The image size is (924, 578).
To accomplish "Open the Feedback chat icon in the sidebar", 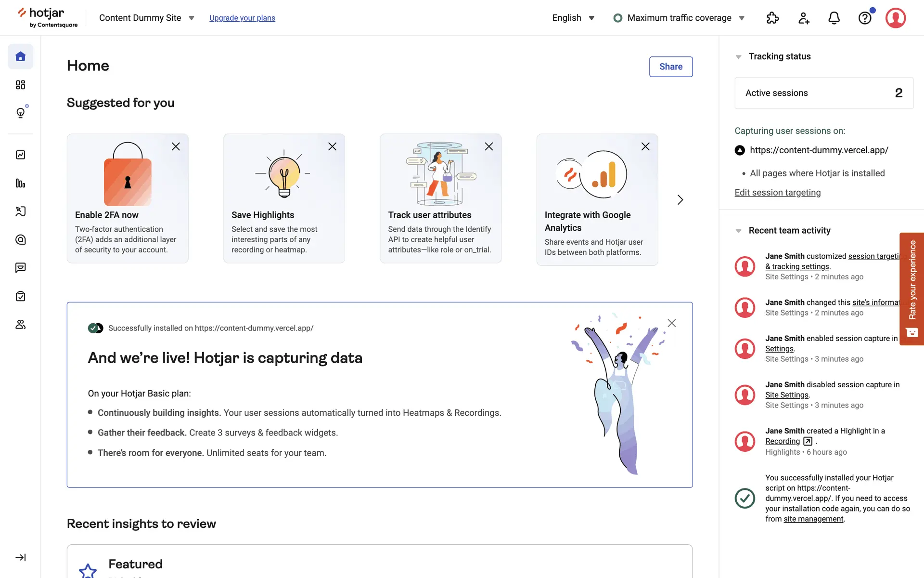I will 20,268.
